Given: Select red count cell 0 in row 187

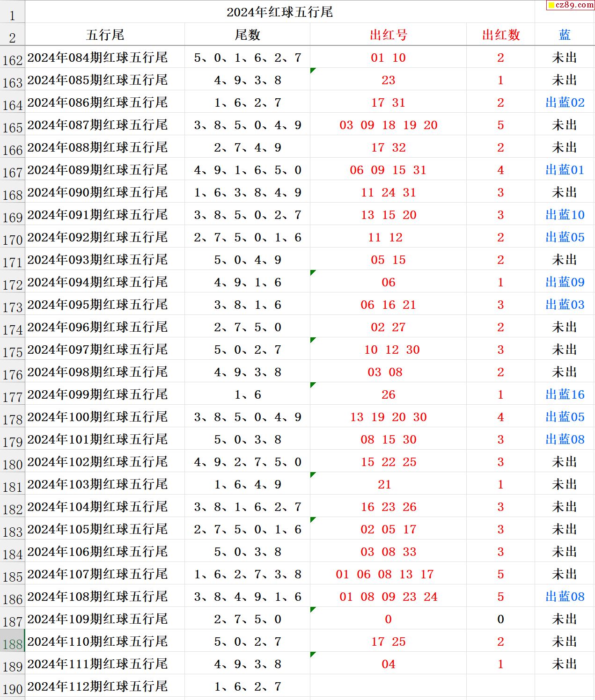Looking at the screenshot, I should pos(500,619).
